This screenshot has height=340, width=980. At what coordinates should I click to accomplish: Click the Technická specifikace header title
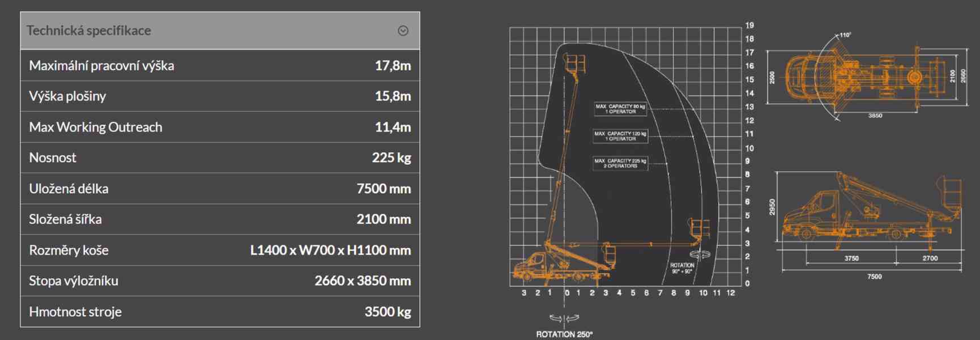pos(89,31)
